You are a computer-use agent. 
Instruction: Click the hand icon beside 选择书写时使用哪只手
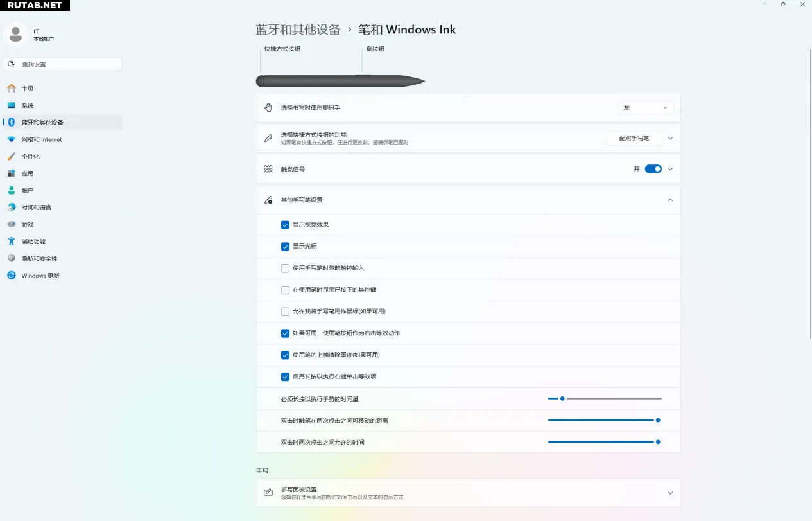coord(268,107)
